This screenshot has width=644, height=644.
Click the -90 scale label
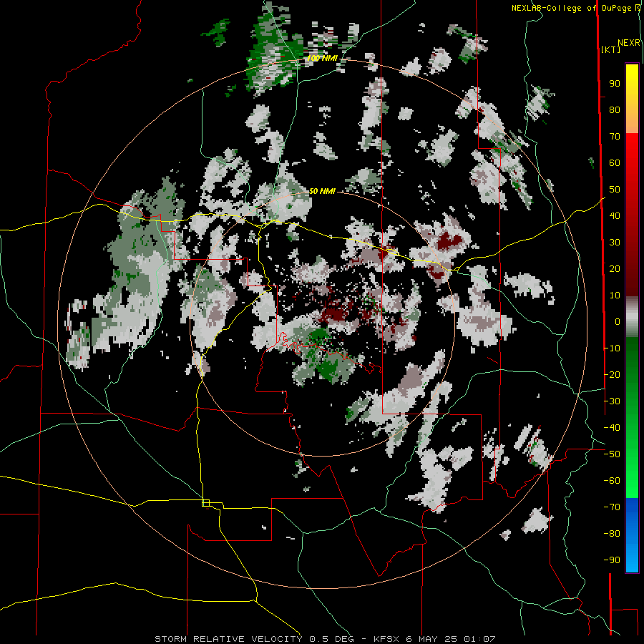(x=612, y=560)
